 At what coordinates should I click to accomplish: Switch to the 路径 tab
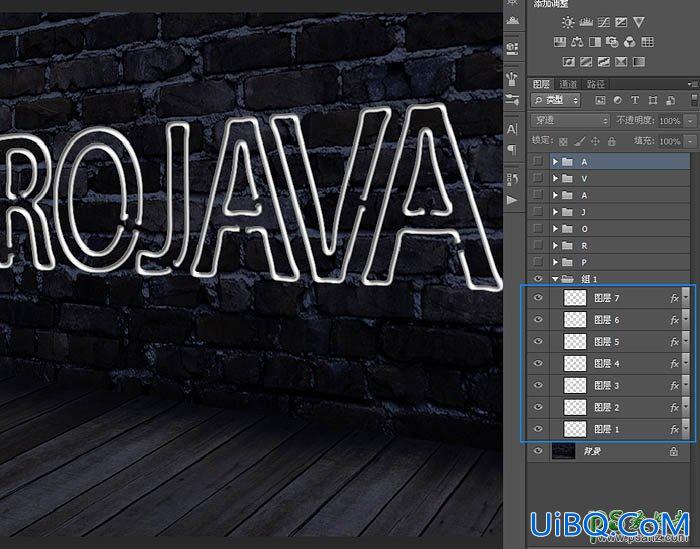click(596, 84)
